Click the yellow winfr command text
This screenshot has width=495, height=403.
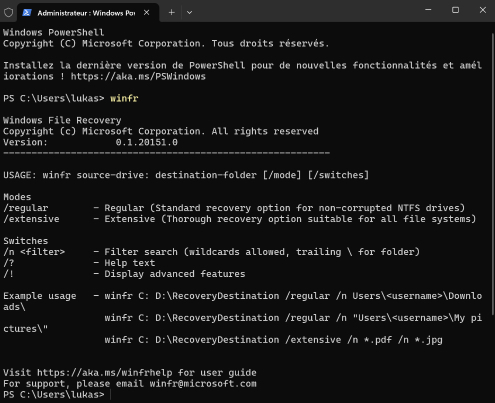(x=124, y=98)
